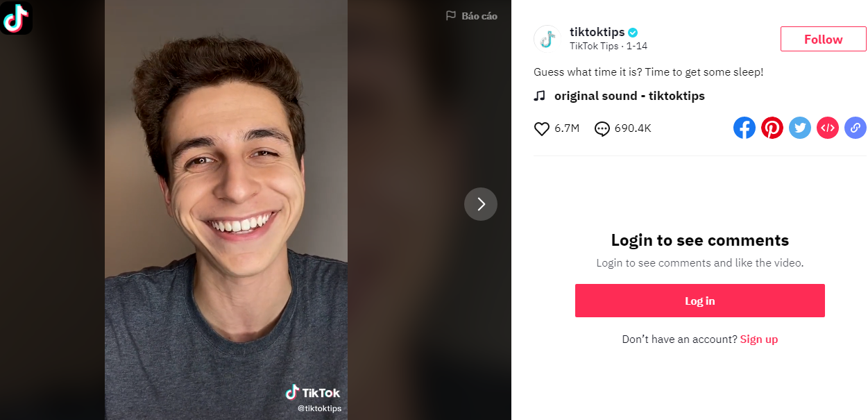Go to the next video arrow
Viewport: 868px width, 420px height.
(x=481, y=204)
